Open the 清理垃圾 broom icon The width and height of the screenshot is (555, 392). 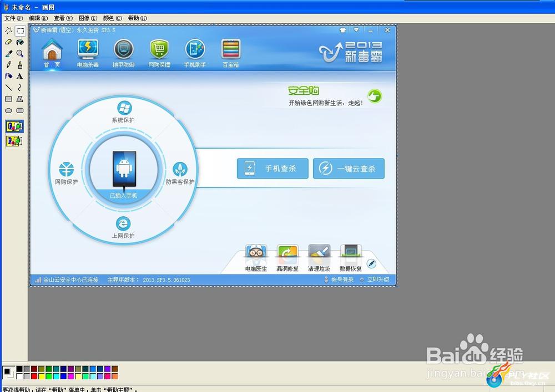click(x=319, y=254)
